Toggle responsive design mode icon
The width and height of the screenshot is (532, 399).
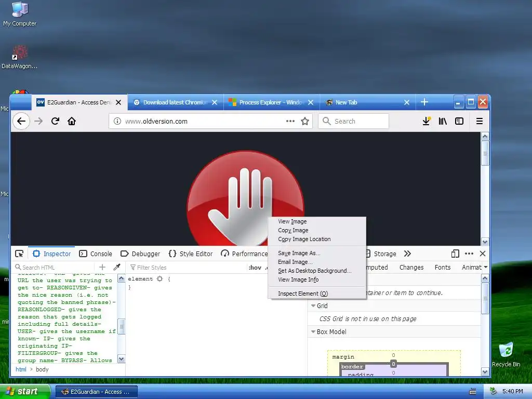coord(455,254)
